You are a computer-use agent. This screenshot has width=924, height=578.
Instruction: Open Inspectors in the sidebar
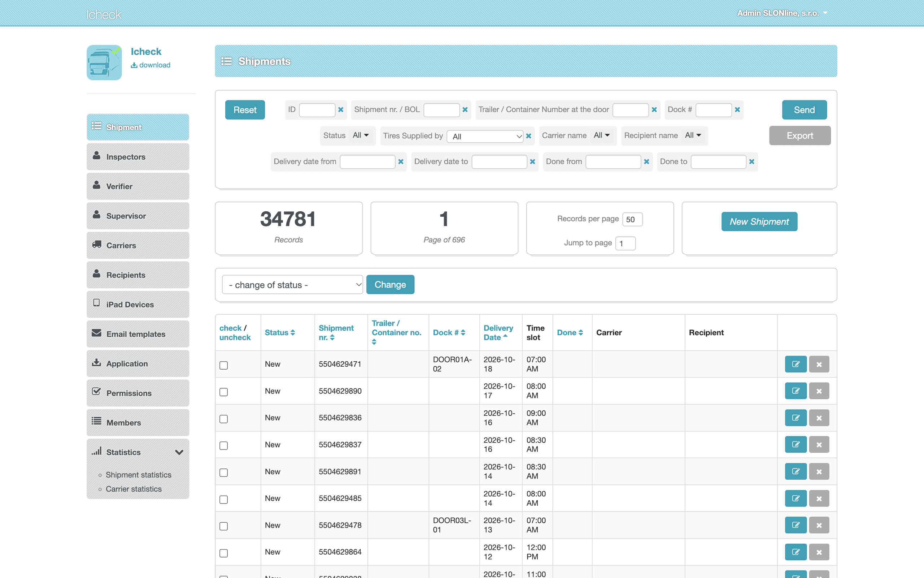(x=138, y=157)
